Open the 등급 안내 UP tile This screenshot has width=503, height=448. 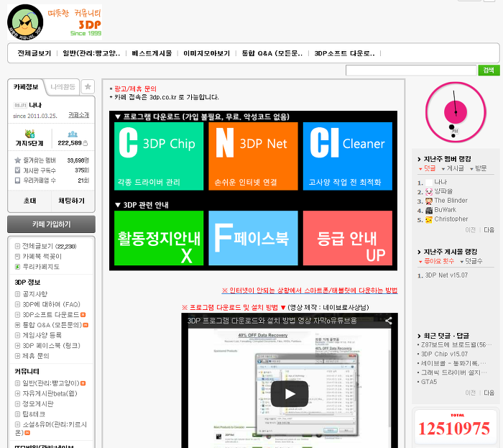click(x=347, y=238)
